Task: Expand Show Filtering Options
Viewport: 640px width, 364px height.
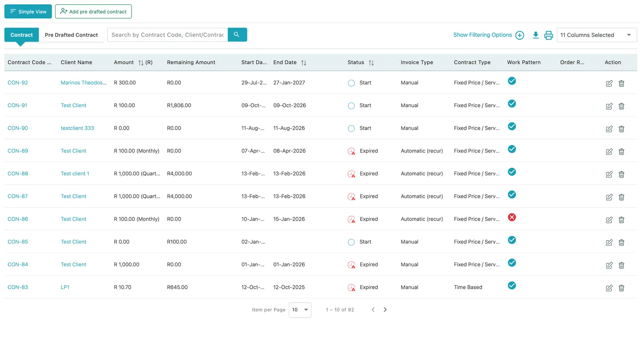Action: coord(489,35)
